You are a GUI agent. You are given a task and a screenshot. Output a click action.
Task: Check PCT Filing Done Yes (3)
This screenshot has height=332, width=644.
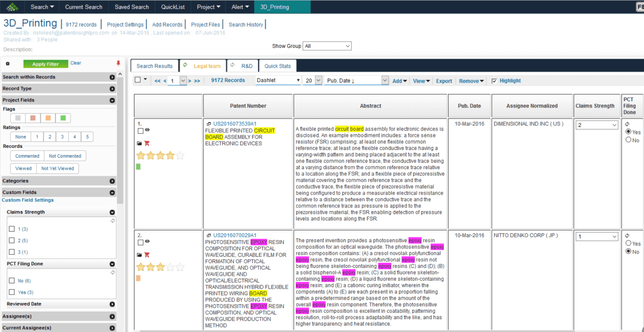tap(12, 292)
